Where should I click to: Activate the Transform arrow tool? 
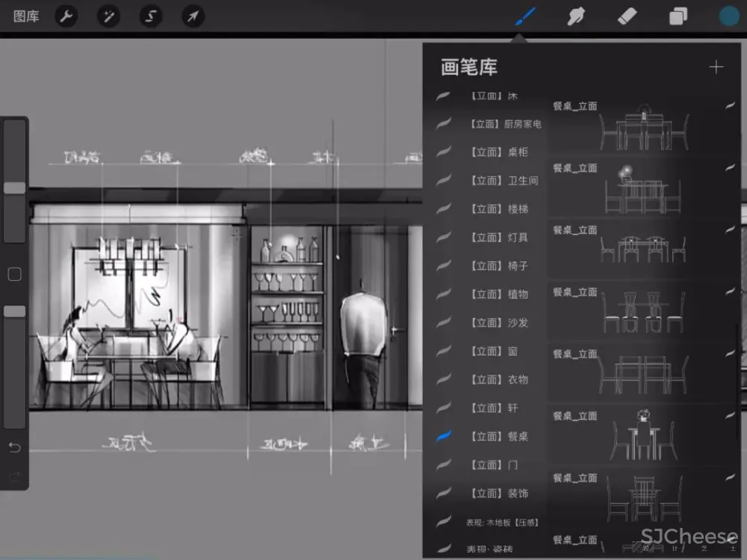tap(193, 16)
